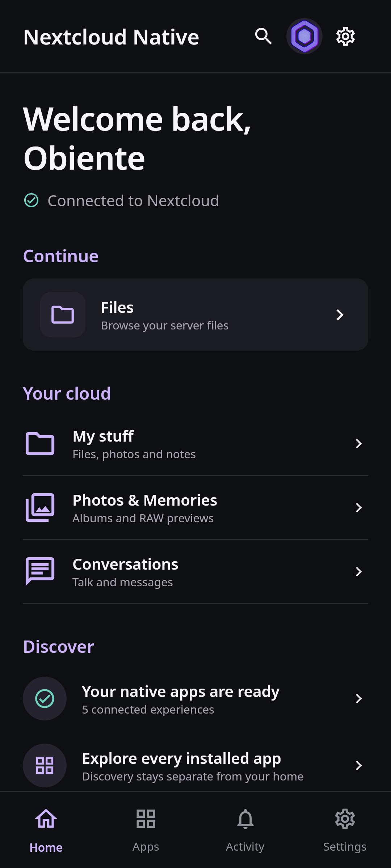Switch to the Home tab label
The image size is (391, 868).
coord(46,847)
